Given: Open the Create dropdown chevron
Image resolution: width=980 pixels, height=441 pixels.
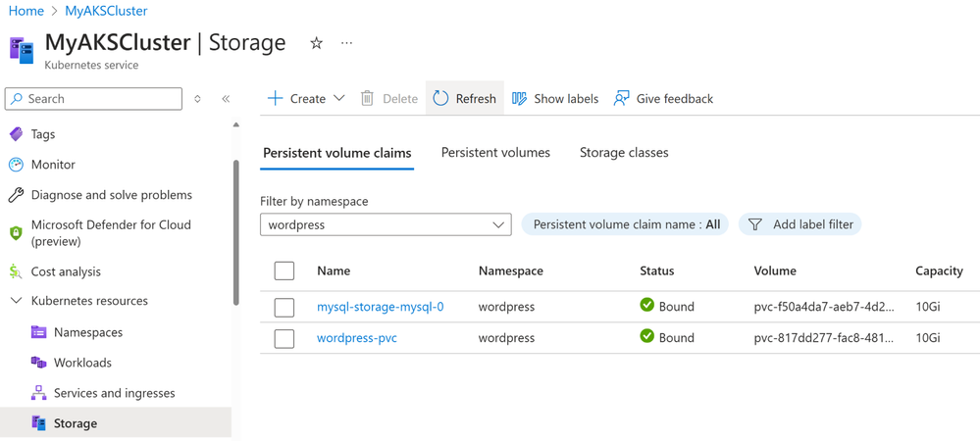Looking at the screenshot, I should click(x=338, y=99).
